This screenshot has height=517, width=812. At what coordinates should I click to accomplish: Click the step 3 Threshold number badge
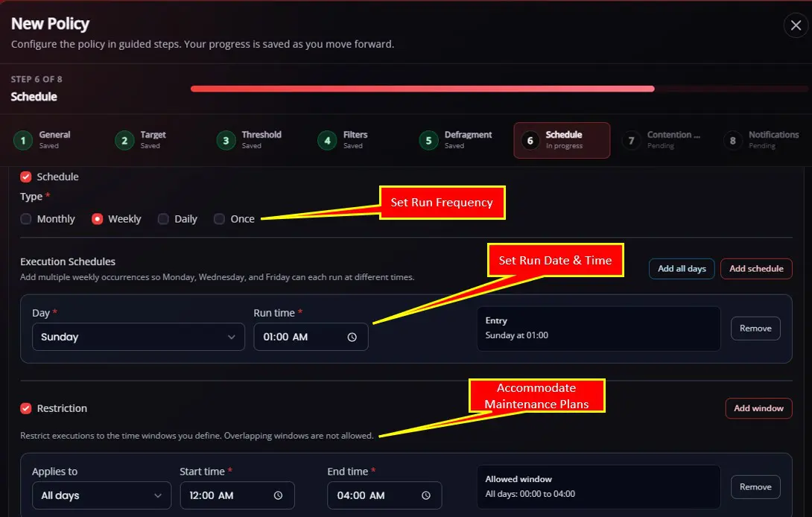[226, 140]
